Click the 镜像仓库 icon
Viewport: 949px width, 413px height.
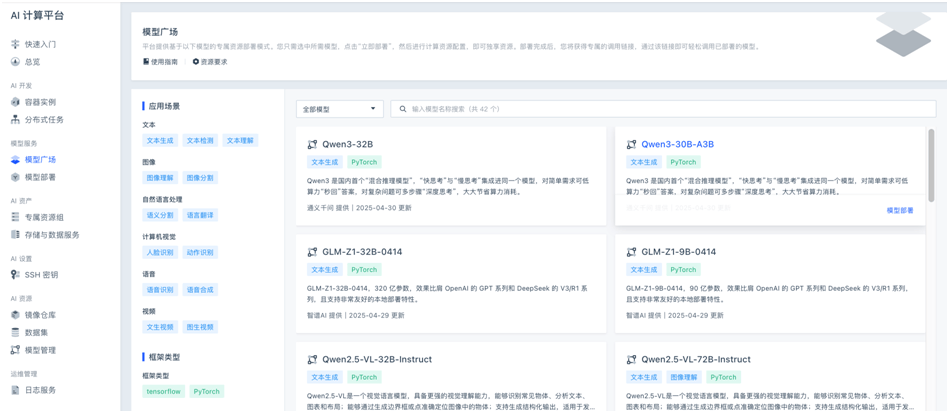click(x=16, y=315)
